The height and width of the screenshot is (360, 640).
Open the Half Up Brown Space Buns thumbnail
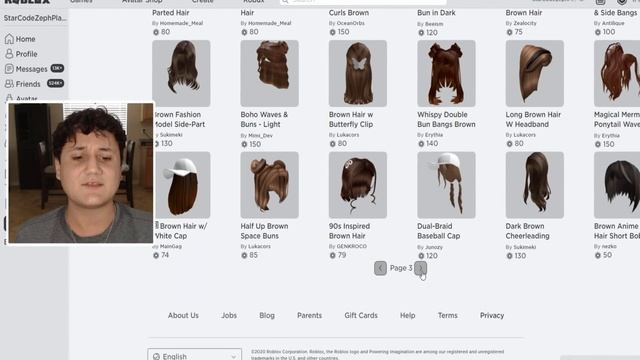[x=269, y=185]
